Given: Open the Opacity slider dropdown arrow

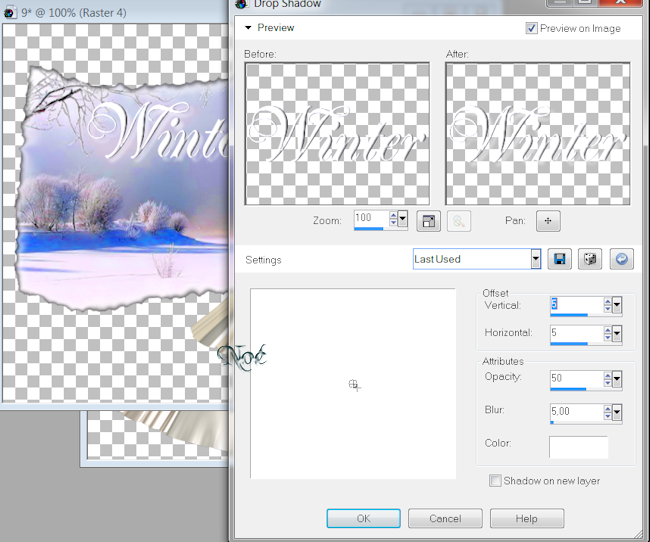Looking at the screenshot, I should pos(617,379).
